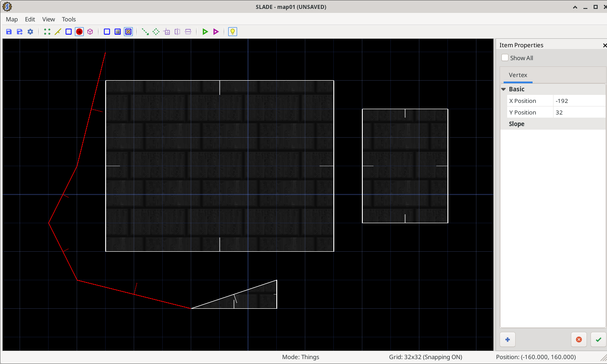Click the Save map icon
This screenshot has height=364, width=607.
click(9, 32)
